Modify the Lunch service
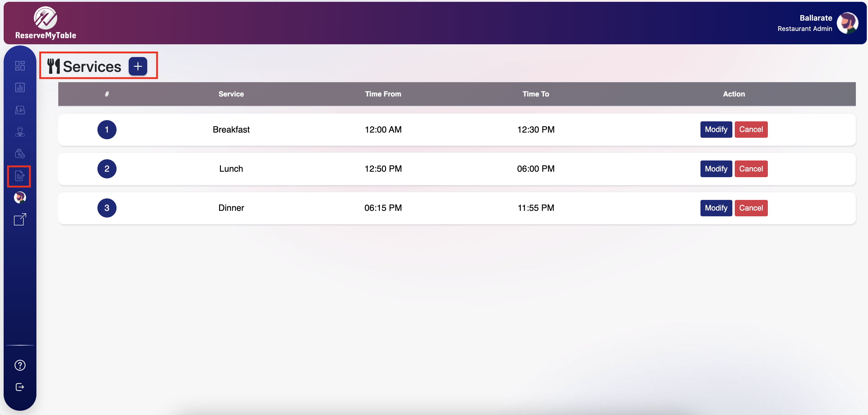 [716, 169]
